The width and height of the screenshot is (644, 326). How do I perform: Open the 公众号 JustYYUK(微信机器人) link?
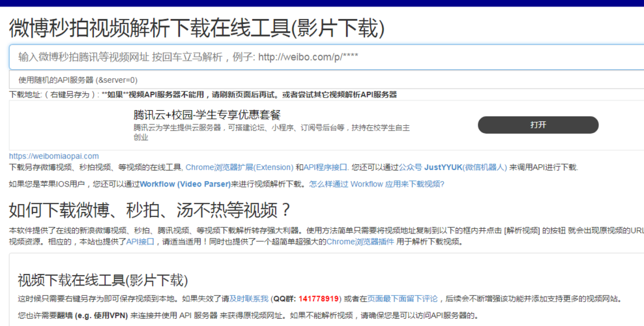click(x=452, y=167)
